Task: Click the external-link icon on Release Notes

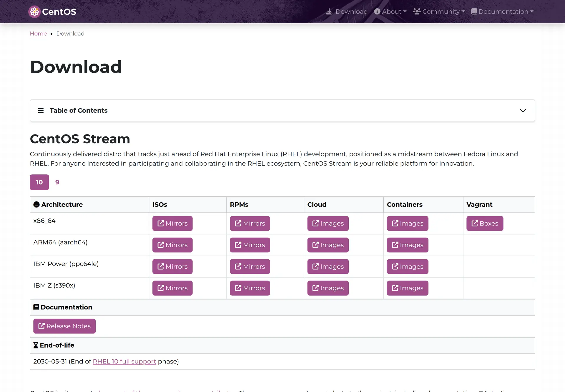Action: coord(41,326)
